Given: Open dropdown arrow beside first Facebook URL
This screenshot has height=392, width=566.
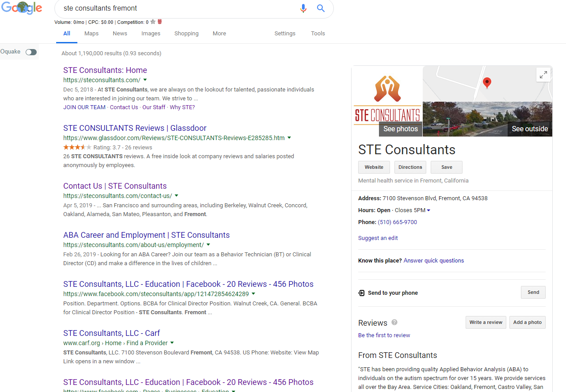Looking at the screenshot, I should [x=253, y=293].
